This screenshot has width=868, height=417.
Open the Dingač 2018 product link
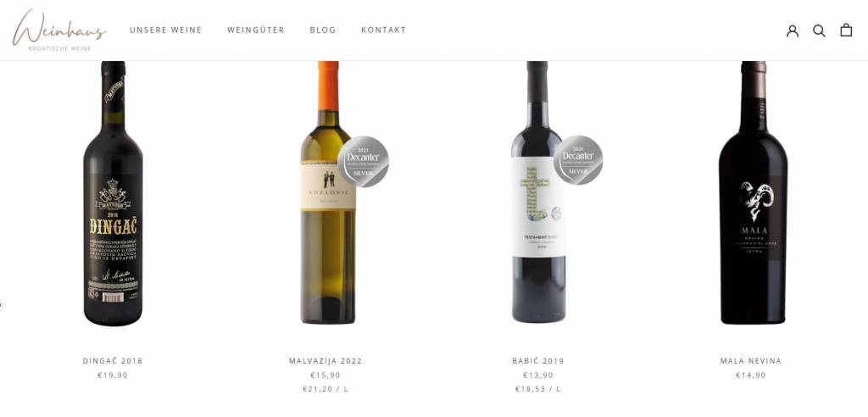(113, 361)
